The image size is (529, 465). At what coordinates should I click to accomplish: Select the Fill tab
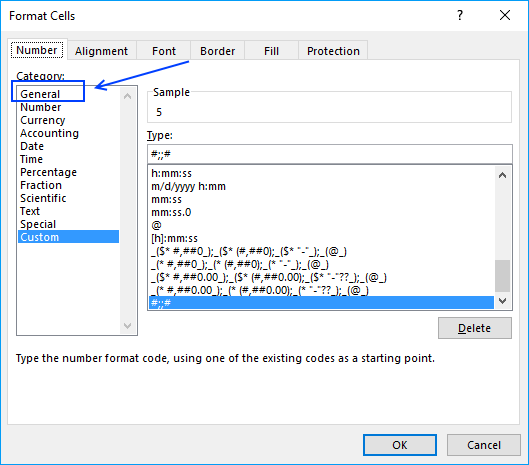(x=271, y=51)
